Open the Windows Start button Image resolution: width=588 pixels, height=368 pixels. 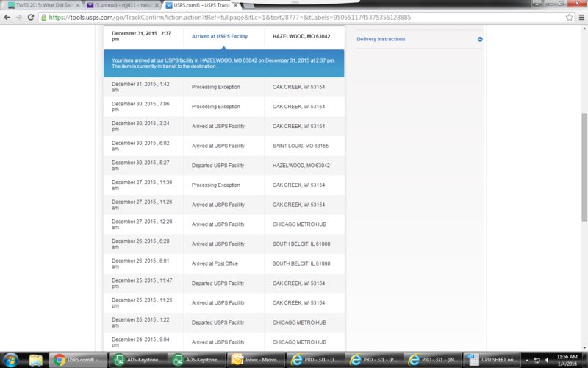pyautogui.click(x=10, y=360)
